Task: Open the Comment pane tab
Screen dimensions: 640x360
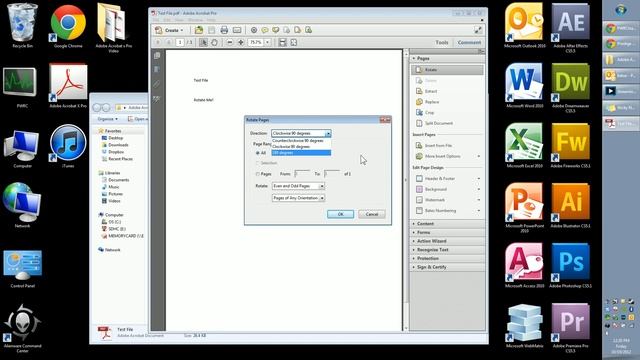Action: pos(469,42)
